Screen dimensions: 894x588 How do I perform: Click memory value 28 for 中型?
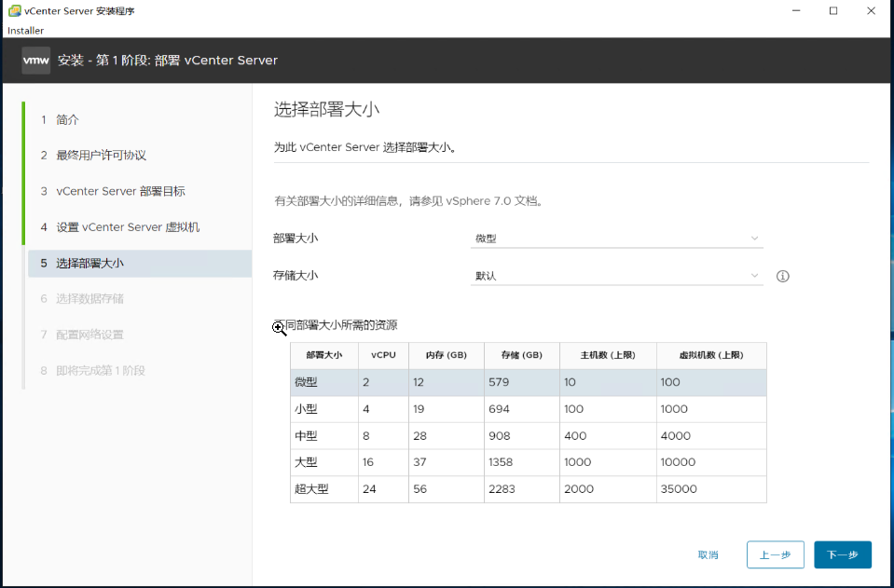tap(420, 436)
